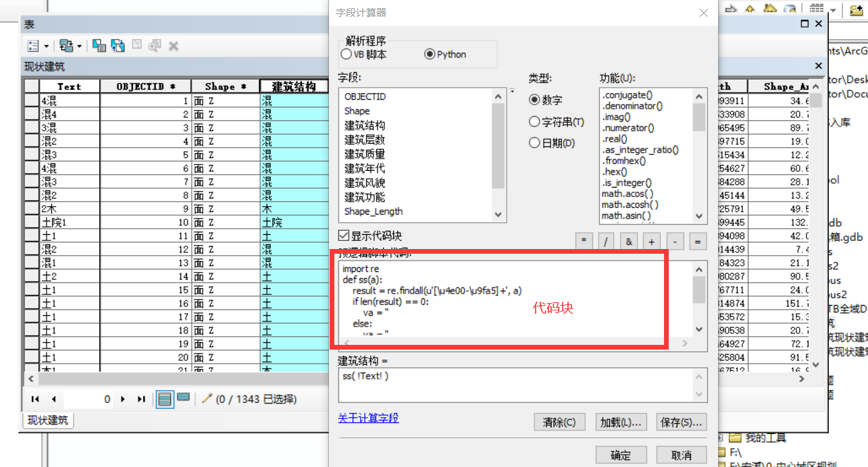Click 建筑结构 column header in table
The width and height of the screenshot is (868, 467).
tap(294, 86)
